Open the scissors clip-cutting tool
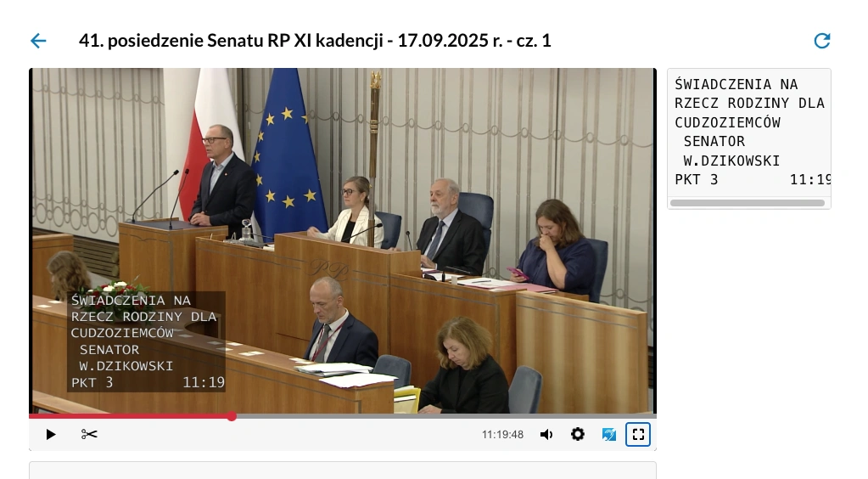 89,434
